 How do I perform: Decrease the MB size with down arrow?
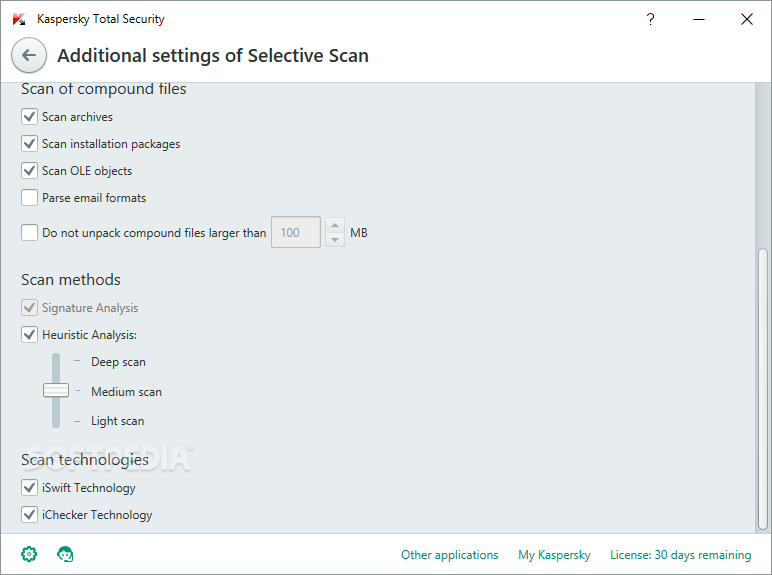[335, 240]
